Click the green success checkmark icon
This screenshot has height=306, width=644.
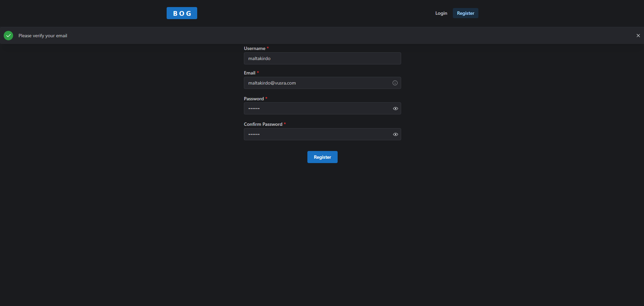(x=8, y=36)
